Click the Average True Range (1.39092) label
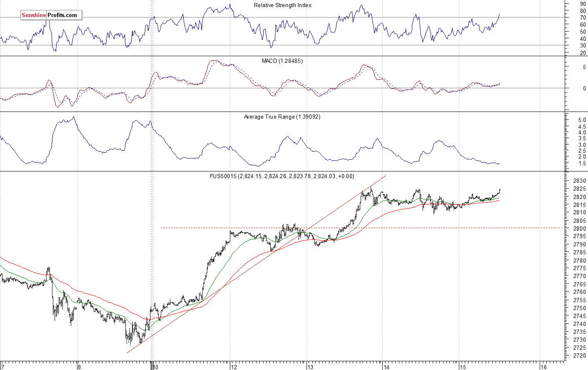 click(282, 117)
